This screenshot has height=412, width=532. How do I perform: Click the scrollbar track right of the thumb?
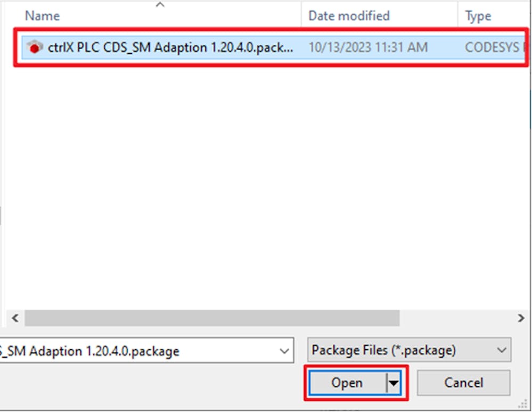(x=456, y=318)
